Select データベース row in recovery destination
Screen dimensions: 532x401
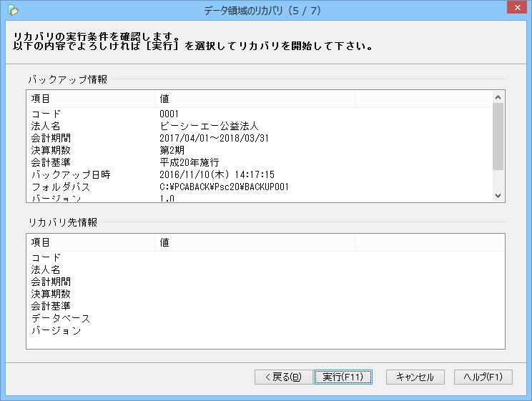pos(265,318)
